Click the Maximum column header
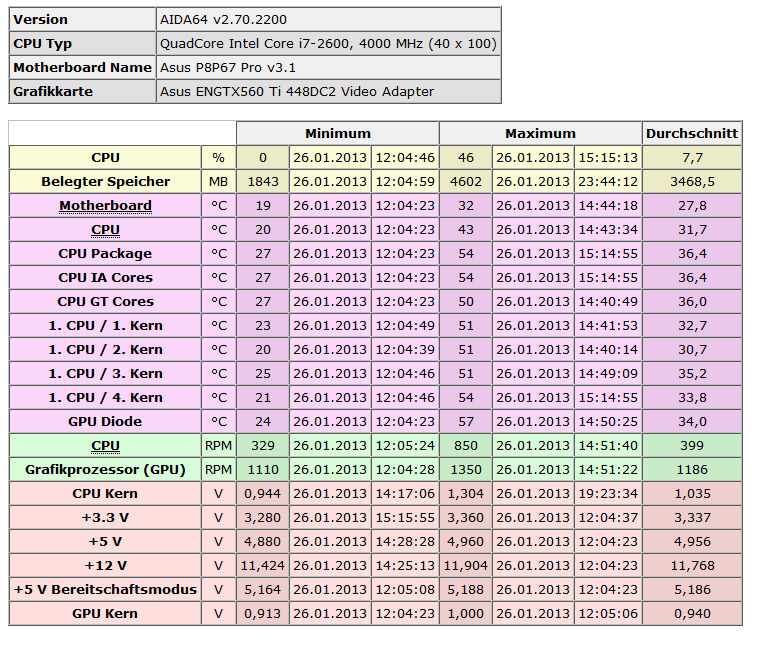 (540, 134)
